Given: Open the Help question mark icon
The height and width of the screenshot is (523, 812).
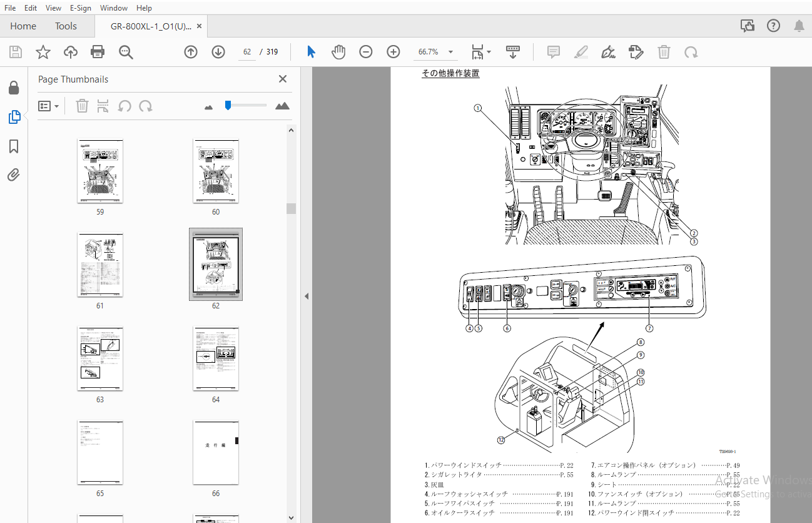Looking at the screenshot, I should [x=774, y=26].
